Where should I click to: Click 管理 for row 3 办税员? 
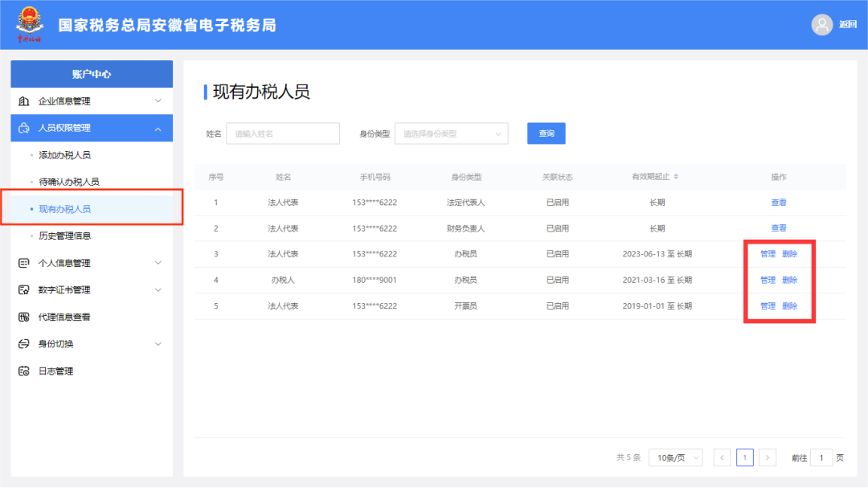(768, 254)
